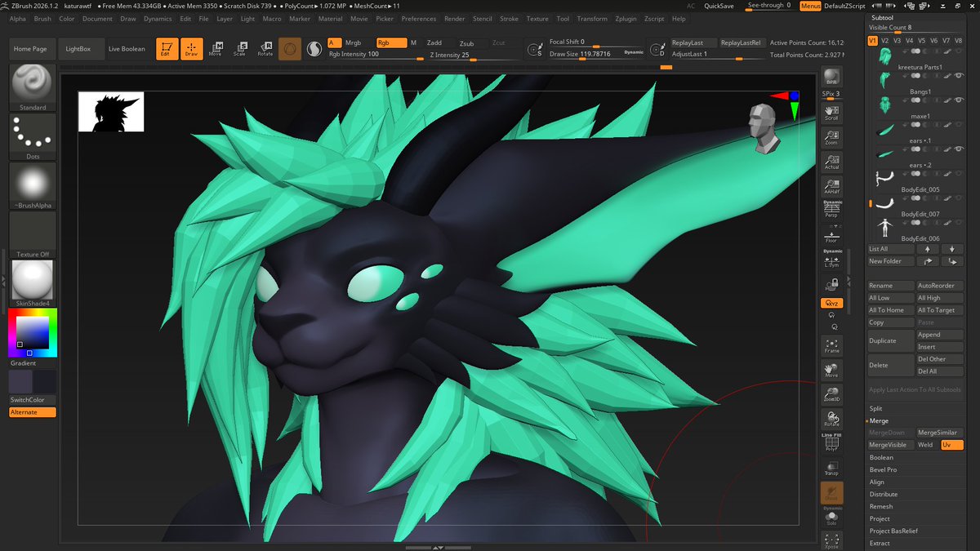Open the Preferences menu
Screen dimensions: 980x551
pyautogui.click(x=419, y=18)
